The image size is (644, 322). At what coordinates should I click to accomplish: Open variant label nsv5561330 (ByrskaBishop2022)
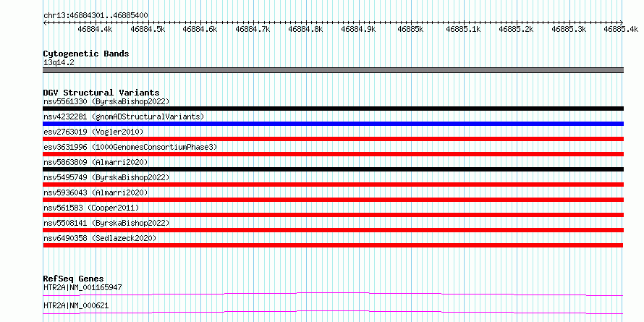click(106, 101)
